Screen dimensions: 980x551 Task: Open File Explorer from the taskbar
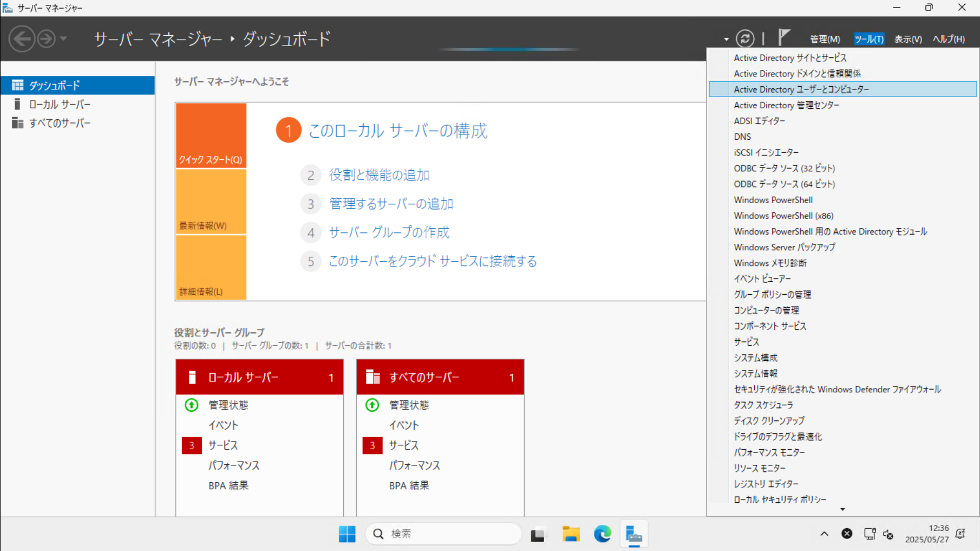coord(571,534)
